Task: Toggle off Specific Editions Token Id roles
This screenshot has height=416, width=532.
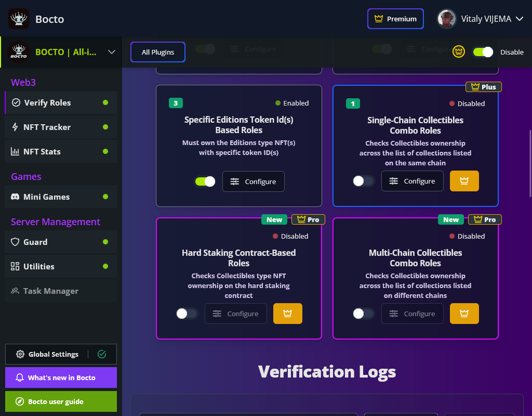Action: [x=205, y=181]
